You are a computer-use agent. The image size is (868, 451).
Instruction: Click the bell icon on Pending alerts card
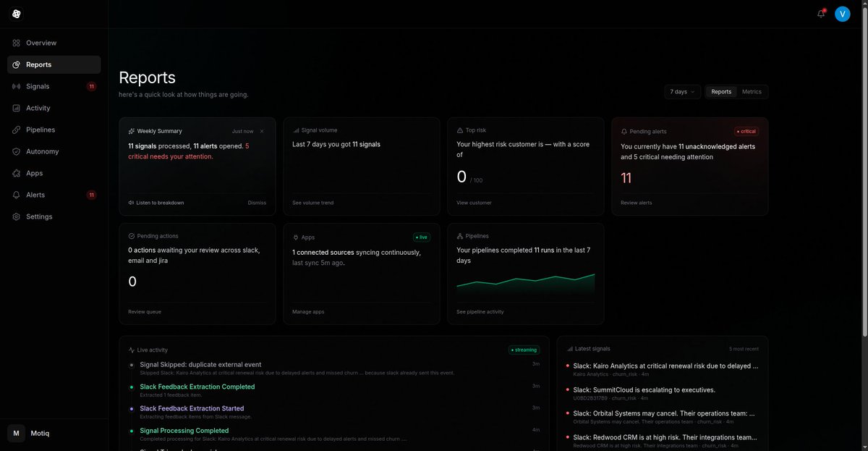pyautogui.click(x=624, y=132)
